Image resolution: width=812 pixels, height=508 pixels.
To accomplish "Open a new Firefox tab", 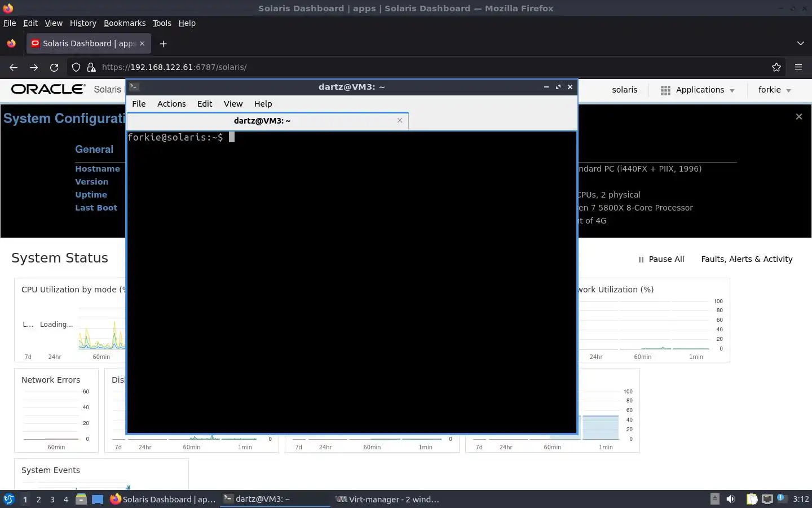I will point(163,43).
